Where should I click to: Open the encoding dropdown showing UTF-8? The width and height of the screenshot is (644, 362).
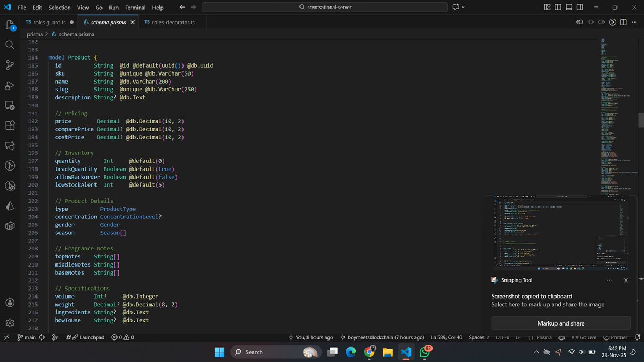pyautogui.click(x=502, y=337)
